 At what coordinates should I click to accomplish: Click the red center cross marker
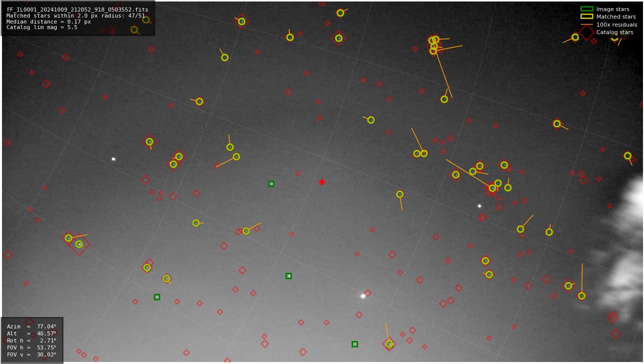tap(322, 182)
